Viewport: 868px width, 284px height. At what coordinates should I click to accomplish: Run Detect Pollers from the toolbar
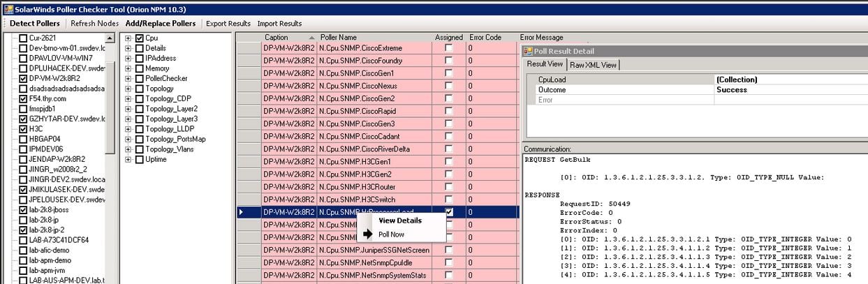35,23
